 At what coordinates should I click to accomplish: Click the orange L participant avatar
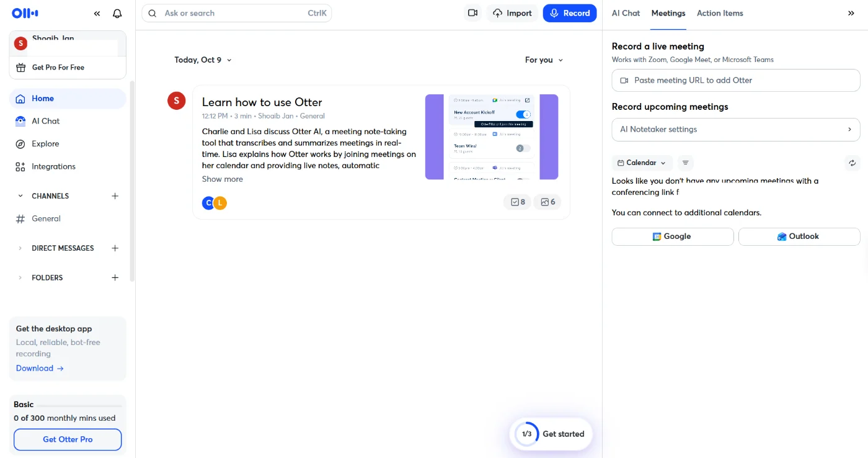pyautogui.click(x=220, y=202)
